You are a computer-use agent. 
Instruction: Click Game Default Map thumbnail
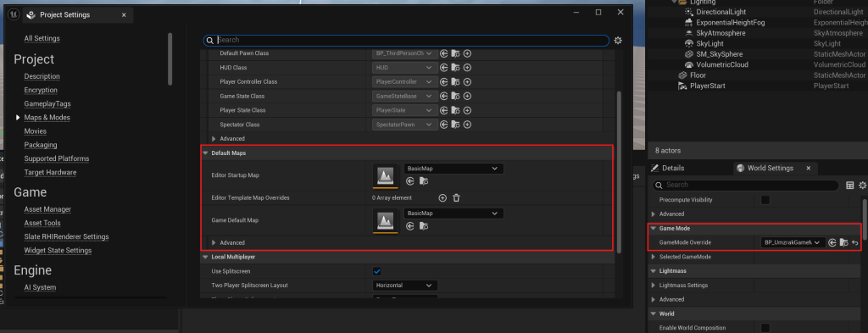tap(386, 220)
